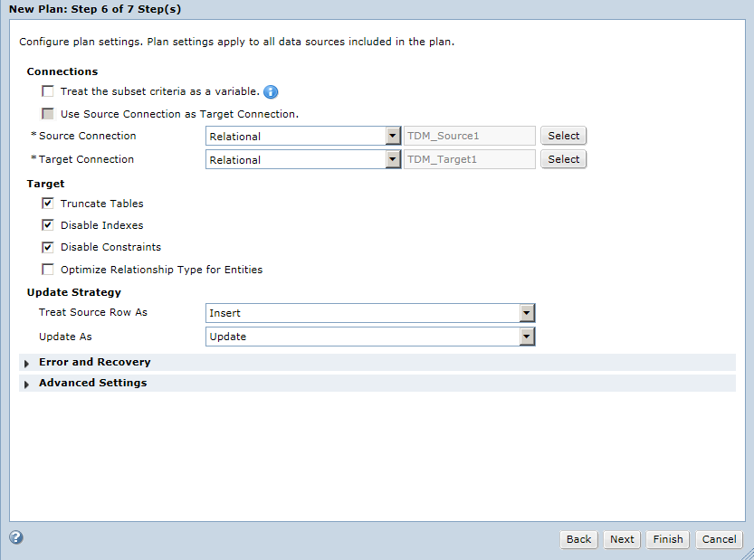
Task: Click the blue info icon beside subset criteria
Action: point(271,91)
